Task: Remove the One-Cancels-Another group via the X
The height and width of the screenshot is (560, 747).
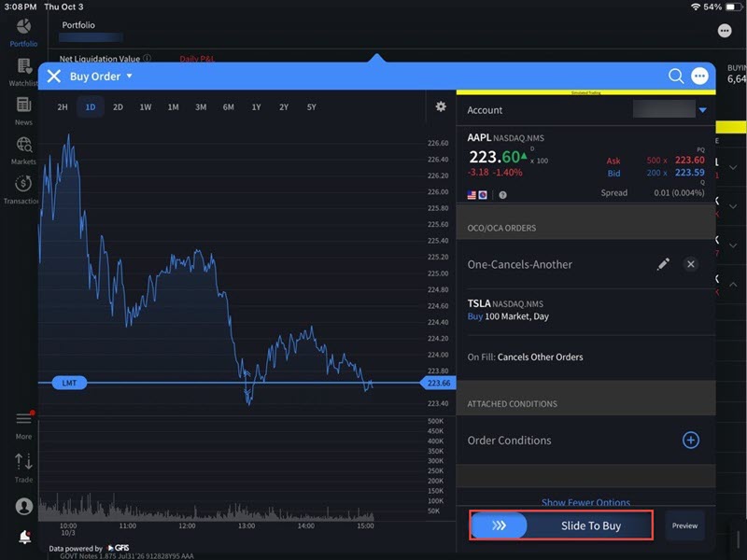Action: point(691,264)
